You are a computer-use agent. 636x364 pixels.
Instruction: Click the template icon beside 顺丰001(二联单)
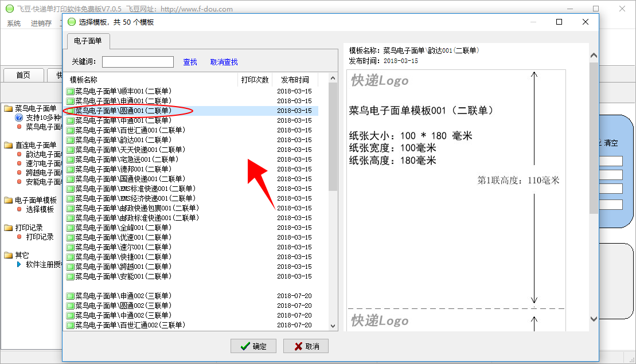(x=70, y=91)
